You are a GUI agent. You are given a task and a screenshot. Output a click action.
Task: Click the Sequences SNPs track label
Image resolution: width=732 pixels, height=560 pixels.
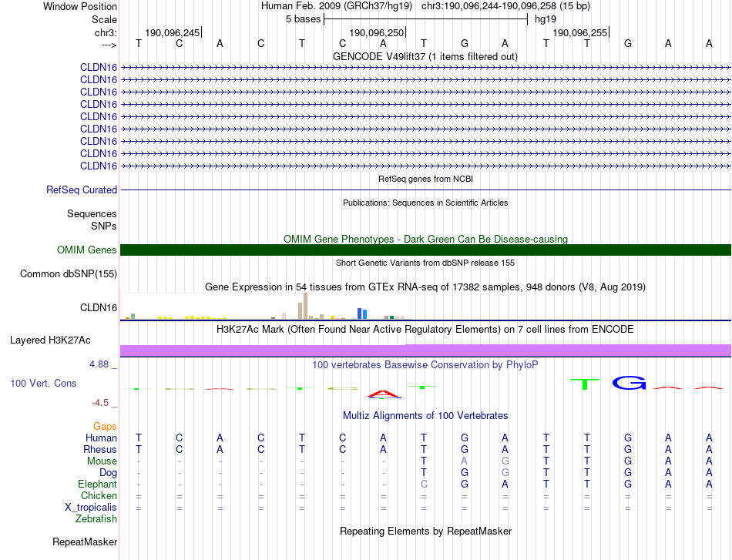point(92,220)
